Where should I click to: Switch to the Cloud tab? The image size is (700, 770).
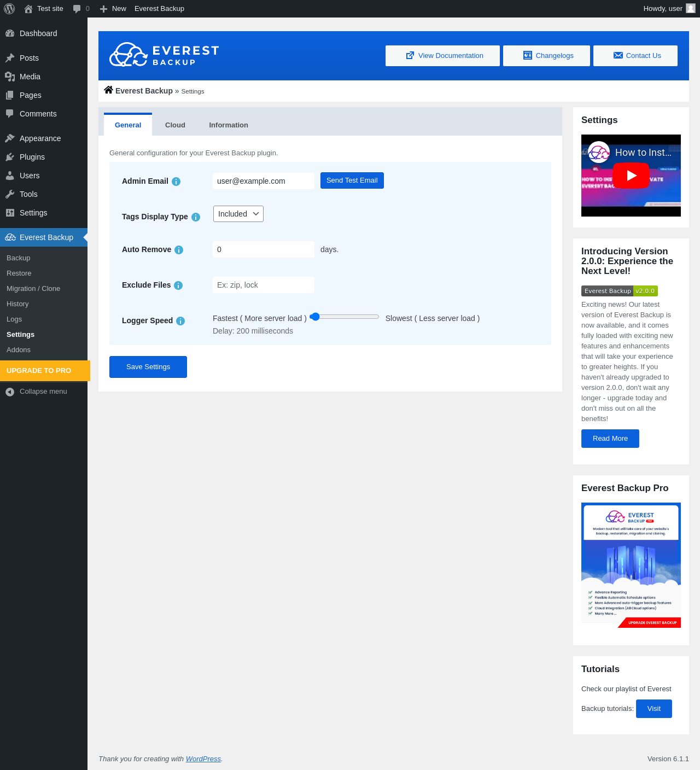point(175,125)
